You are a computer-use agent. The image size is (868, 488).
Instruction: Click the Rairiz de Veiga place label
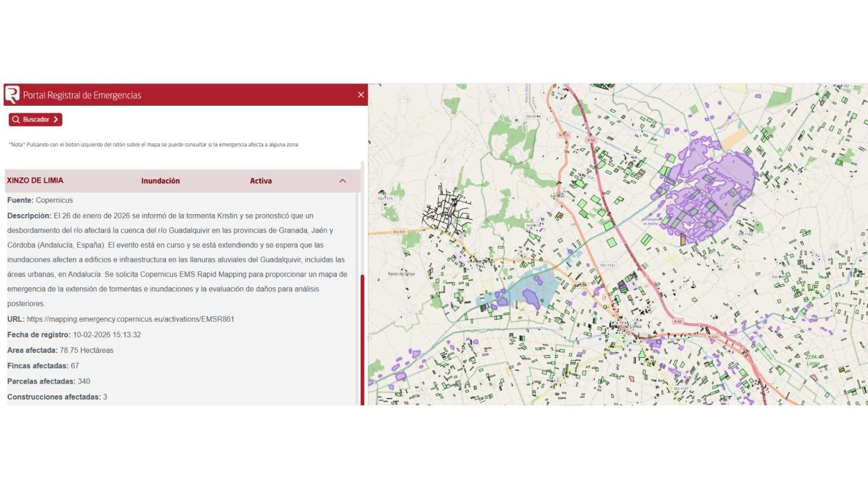click(x=401, y=274)
